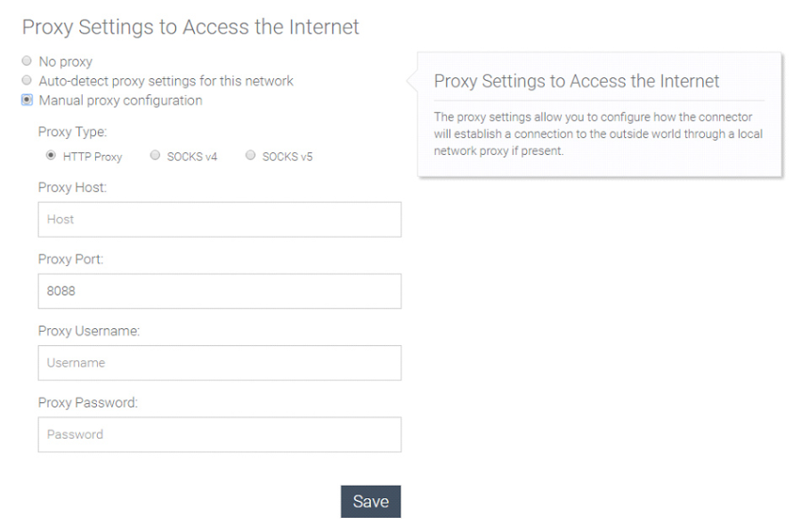Click the Proxy Port label text
This screenshot has height=532, width=801.
pos(71,260)
